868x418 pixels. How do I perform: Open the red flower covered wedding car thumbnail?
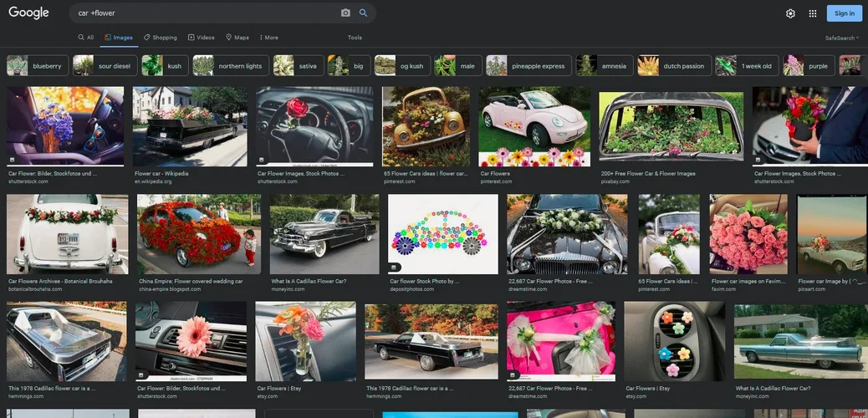pos(199,234)
